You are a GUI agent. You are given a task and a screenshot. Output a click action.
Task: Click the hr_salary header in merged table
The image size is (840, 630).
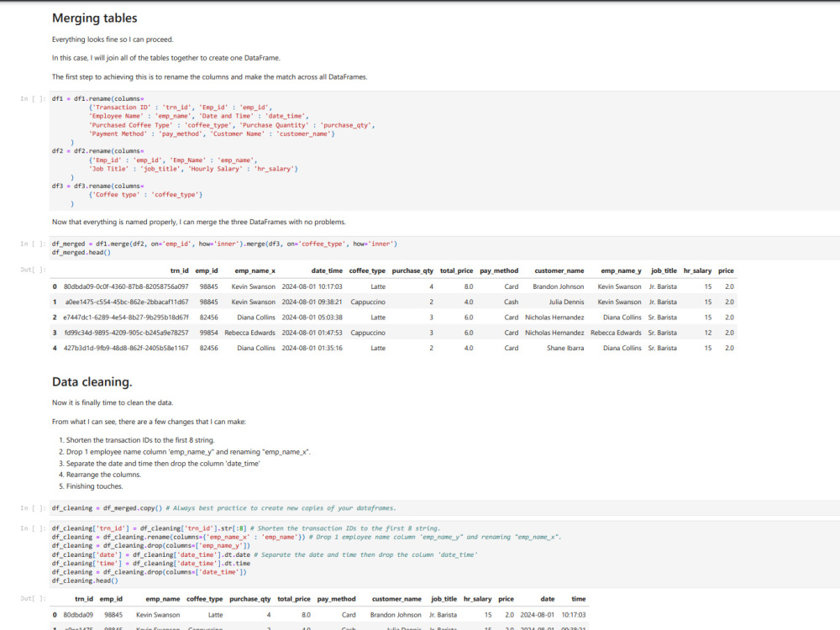pyautogui.click(x=697, y=271)
